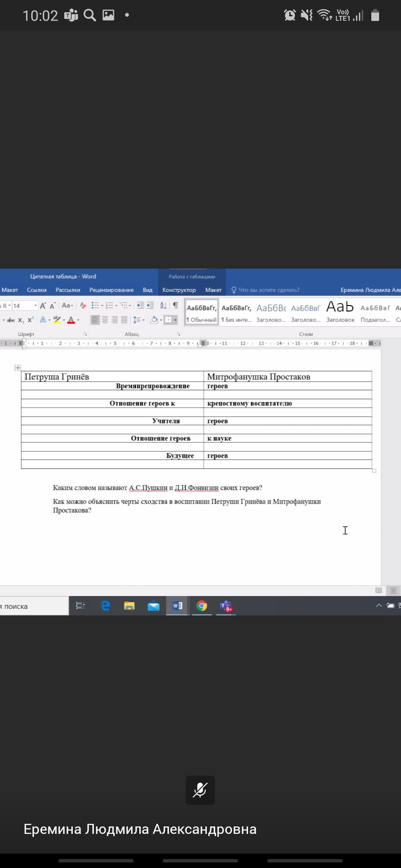
Task: Click the increase indent icon
Action: [x=150, y=306]
